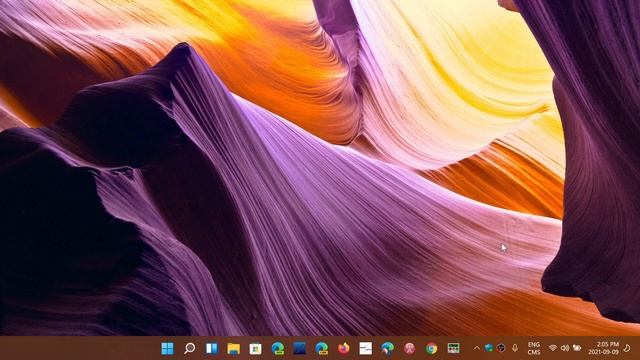Open the Windows Start menu
This screenshot has height=360, width=640.
coord(167,348)
